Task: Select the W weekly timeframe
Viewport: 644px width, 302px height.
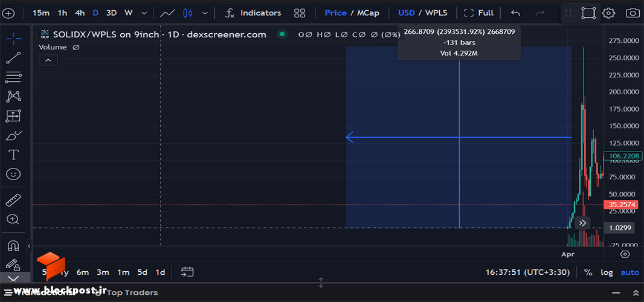Action: (x=129, y=13)
